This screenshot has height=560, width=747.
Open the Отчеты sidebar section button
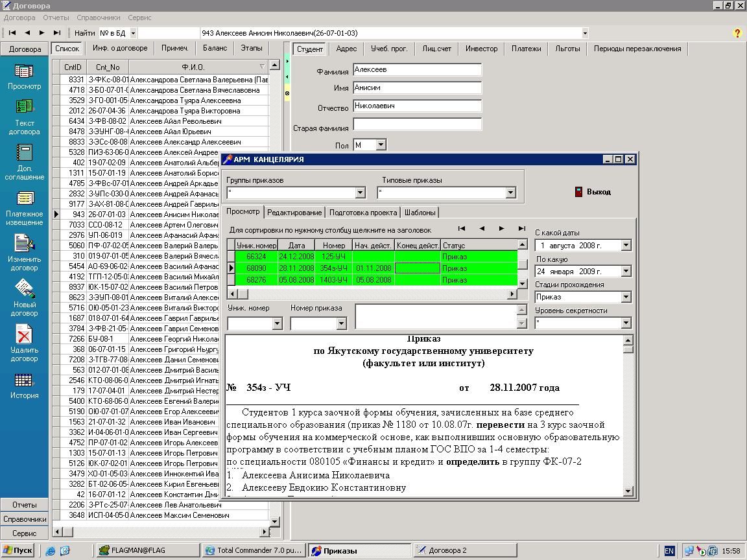click(24, 505)
